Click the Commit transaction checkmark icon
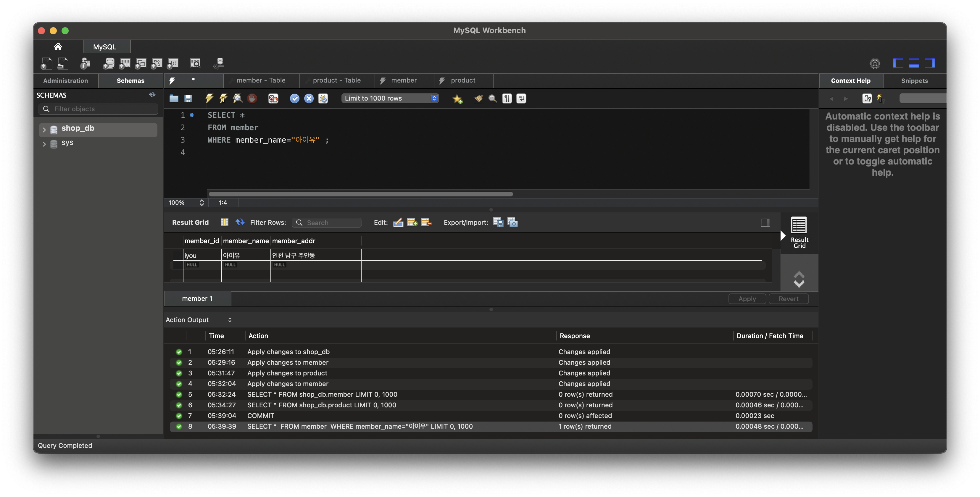The height and width of the screenshot is (497, 980). coord(294,99)
